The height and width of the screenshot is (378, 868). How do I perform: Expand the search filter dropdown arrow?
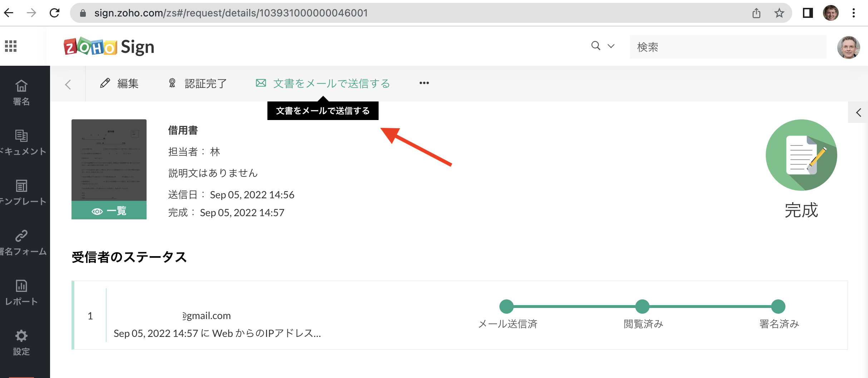coord(611,46)
